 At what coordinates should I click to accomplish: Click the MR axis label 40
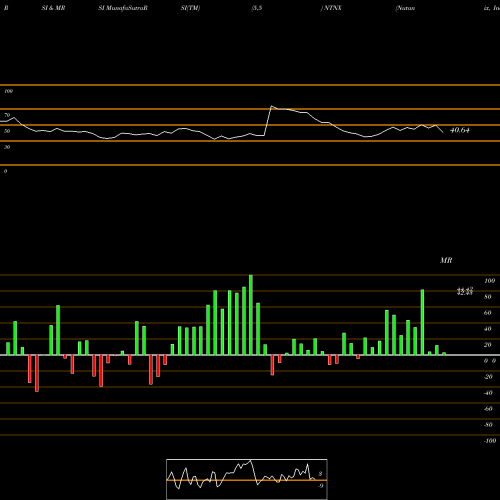coord(488,329)
